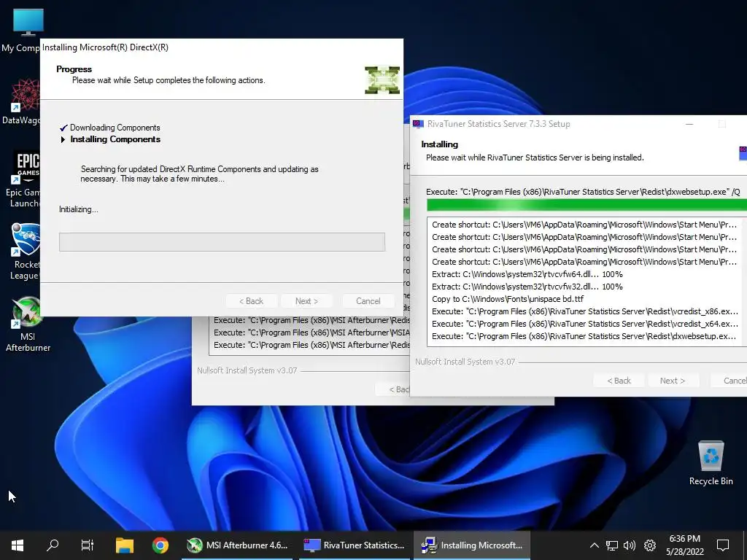Click Back in RivaTuner Setup
Viewport: 747px width, 560px height.
pos(619,381)
